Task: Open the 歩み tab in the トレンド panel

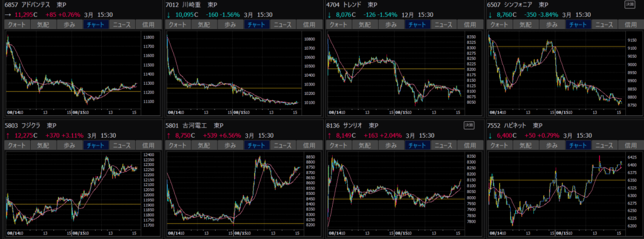Action: click(x=391, y=25)
